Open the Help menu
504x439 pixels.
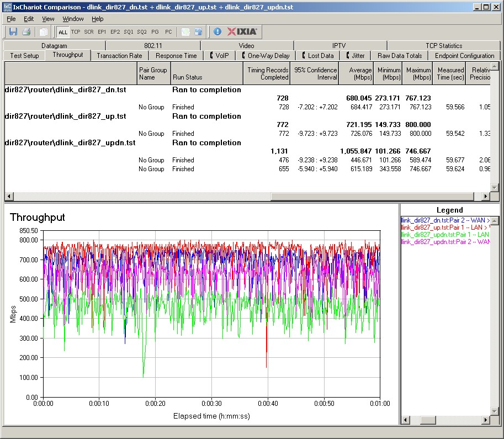pos(97,19)
